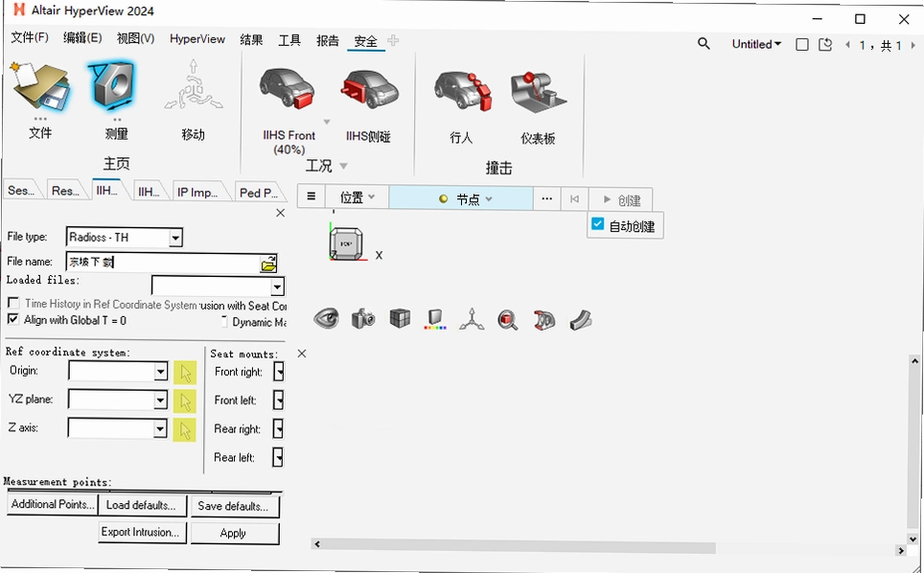Open the File type Radioss - TH dropdown
The width and height of the screenshot is (924, 573).
[175, 238]
